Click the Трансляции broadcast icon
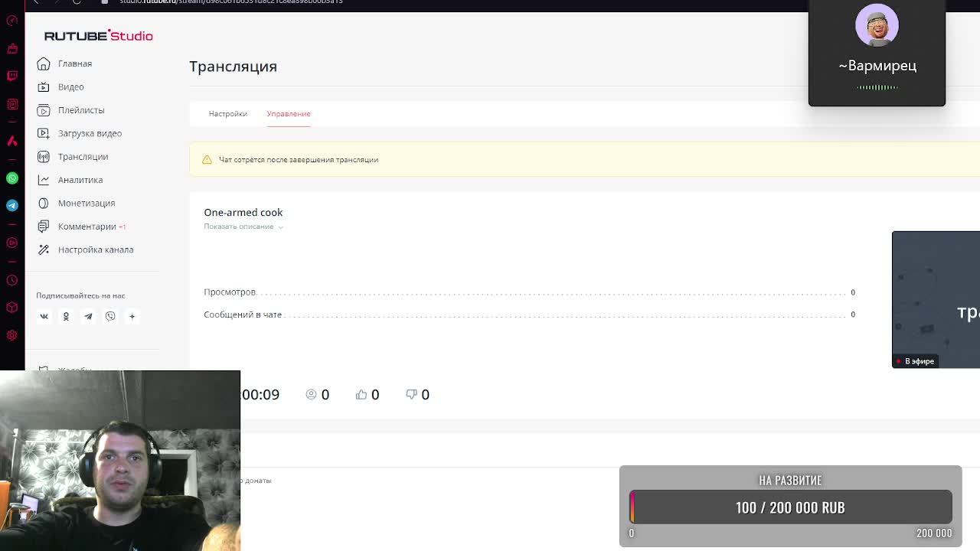The image size is (980, 551). point(44,157)
